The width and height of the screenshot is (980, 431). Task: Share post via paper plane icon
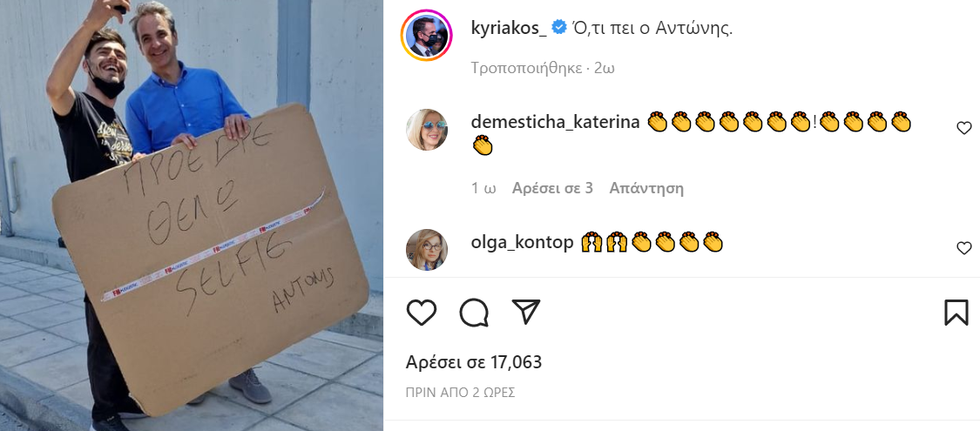pyautogui.click(x=525, y=312)
